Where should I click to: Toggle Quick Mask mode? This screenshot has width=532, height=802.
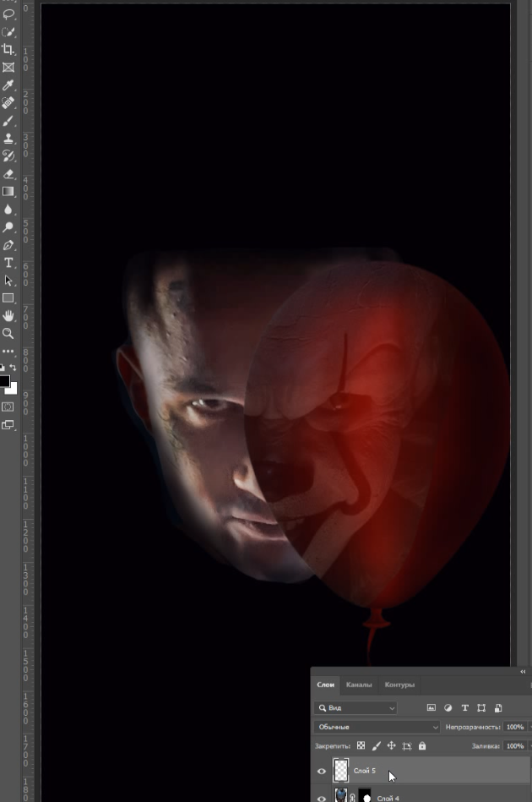pos(8,407)
